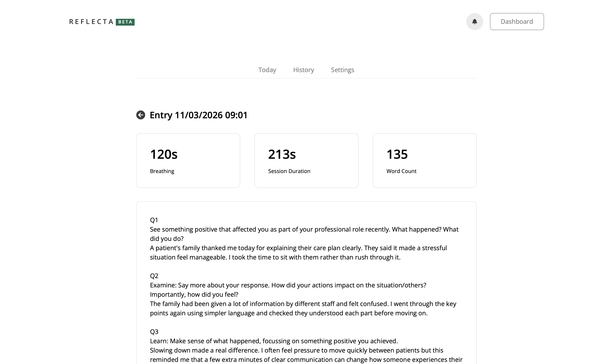The image size is (613, 364).
Task: Click the entry title Entry 11/03/2026 09:01
Action: [x=198, y=115]
